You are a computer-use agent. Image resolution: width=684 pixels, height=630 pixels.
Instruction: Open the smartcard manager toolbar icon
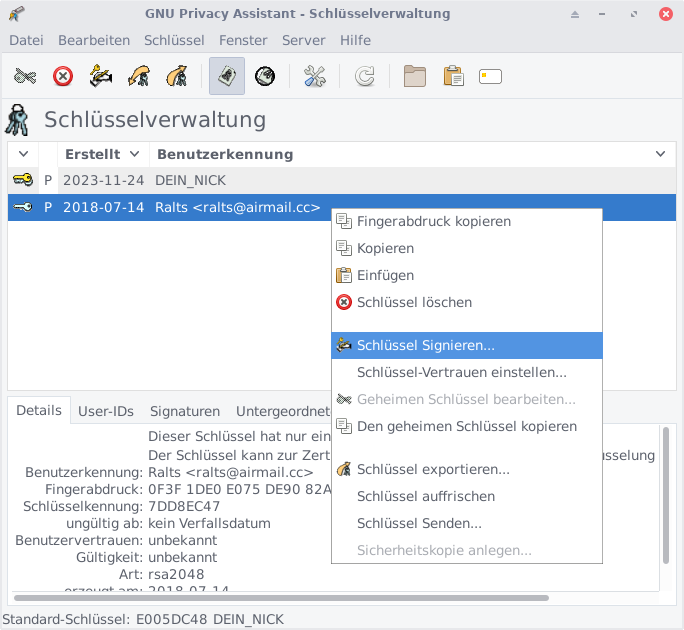point(490,77)
